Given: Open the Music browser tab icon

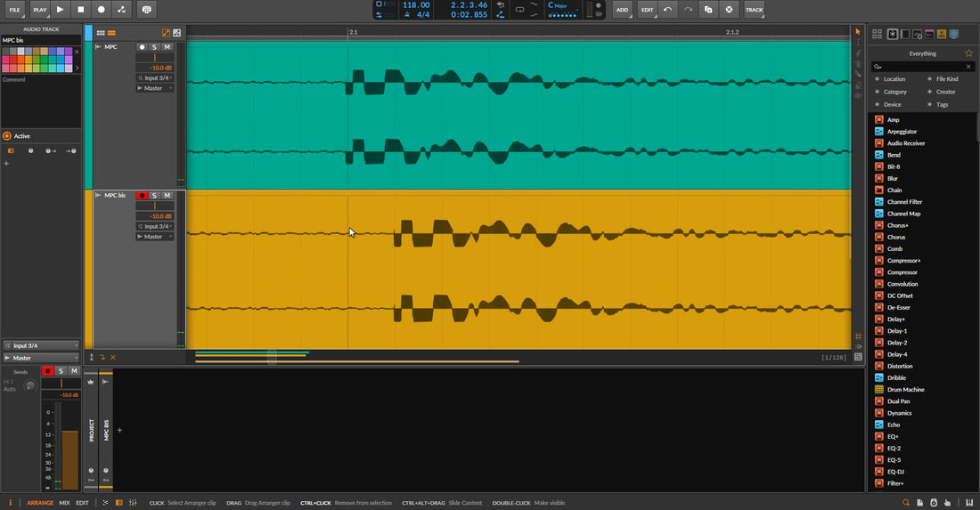Looking at the screenshot, I should point(929,34).
